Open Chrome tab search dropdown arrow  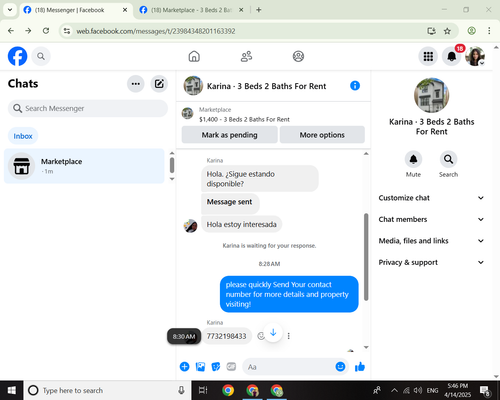point(10,10)
